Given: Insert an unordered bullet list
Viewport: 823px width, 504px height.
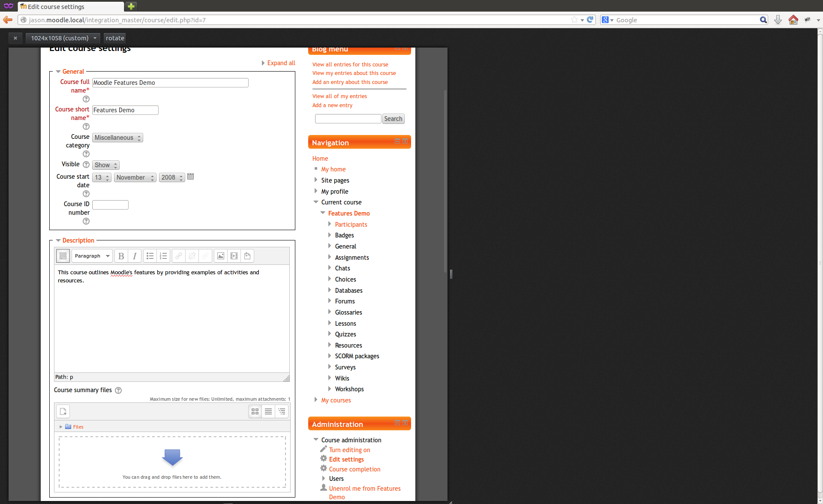Looking at the screenshot, I should (150, 256).
